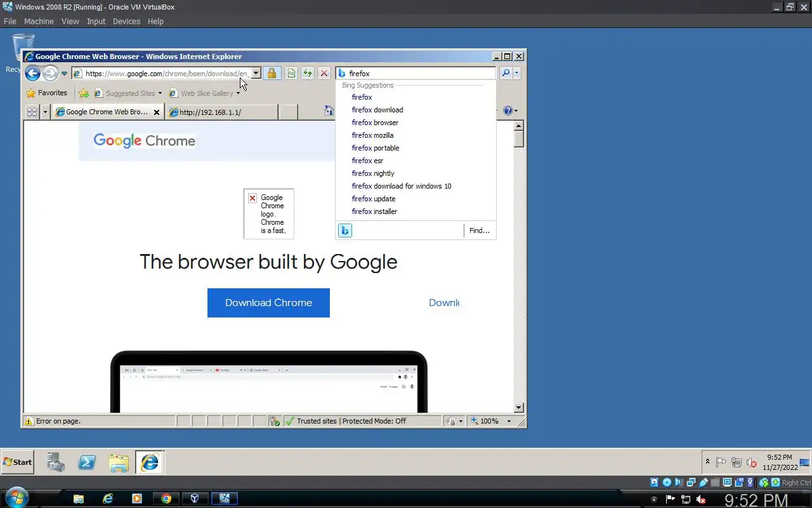
Task: Open the tab list dropdown arrow
Action: [x=45, y=112]
